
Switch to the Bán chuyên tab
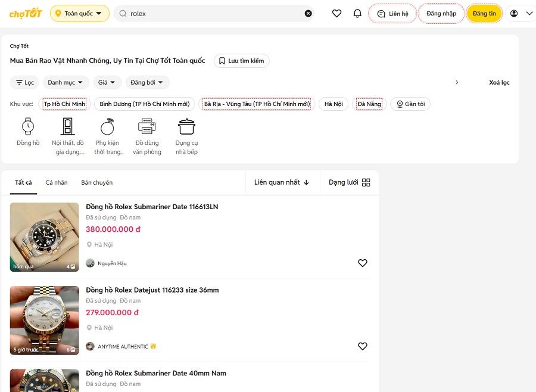pos(96,183)
